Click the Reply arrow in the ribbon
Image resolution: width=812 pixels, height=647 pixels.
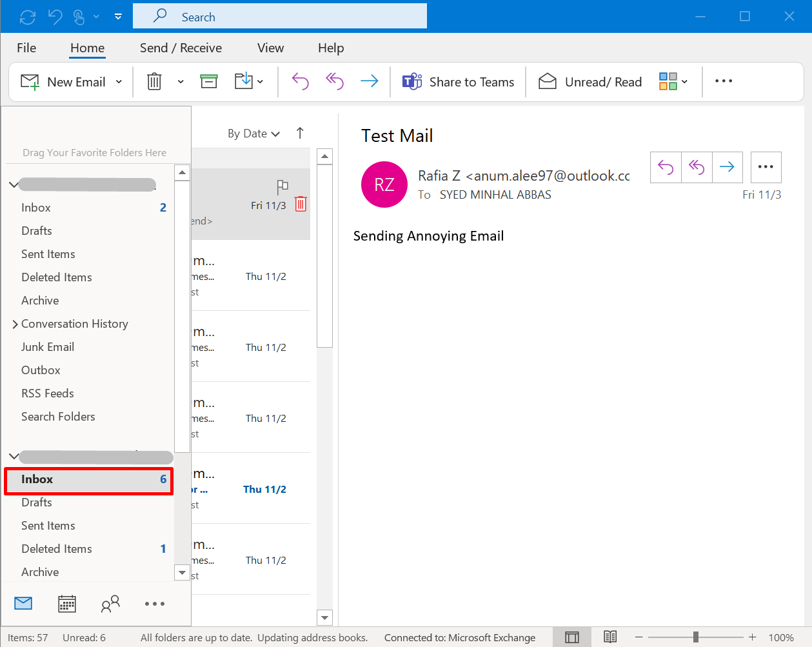[301, 81]
